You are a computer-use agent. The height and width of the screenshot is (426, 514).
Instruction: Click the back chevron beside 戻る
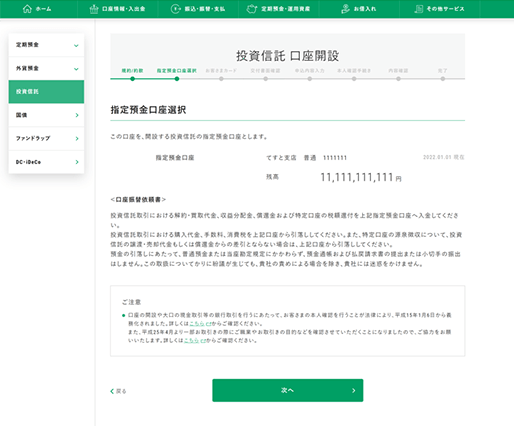pos(112,391)
